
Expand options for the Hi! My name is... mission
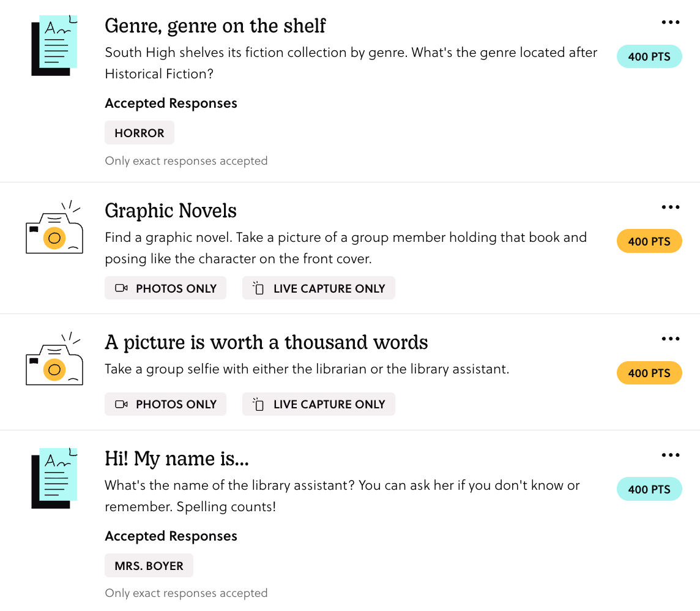(671, 454)
